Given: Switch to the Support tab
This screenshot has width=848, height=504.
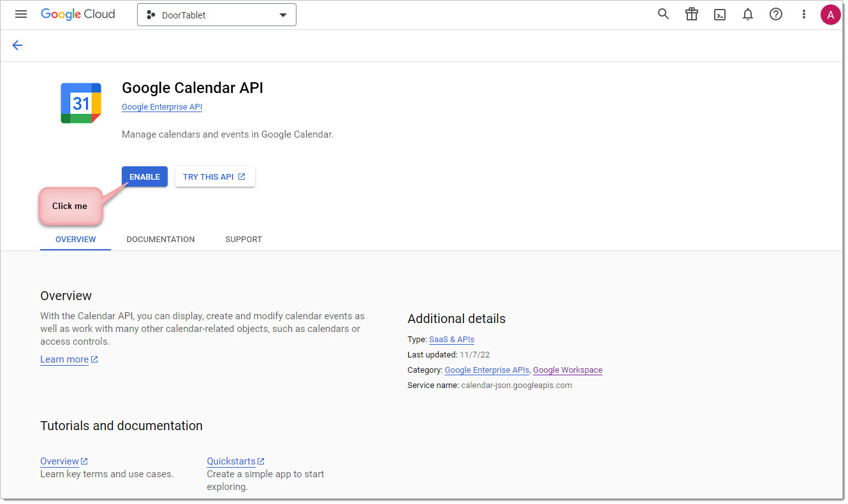Looking at the screenshot, I should (244, 240).
